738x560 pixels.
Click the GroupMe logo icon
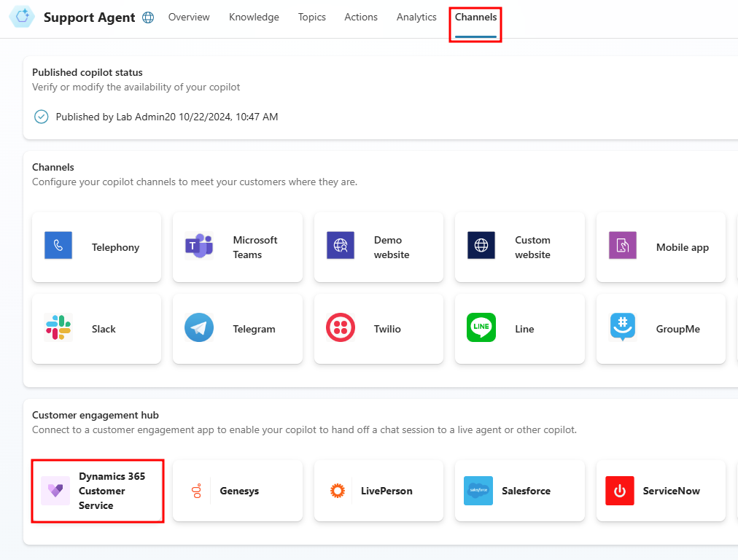coord(623,327)
